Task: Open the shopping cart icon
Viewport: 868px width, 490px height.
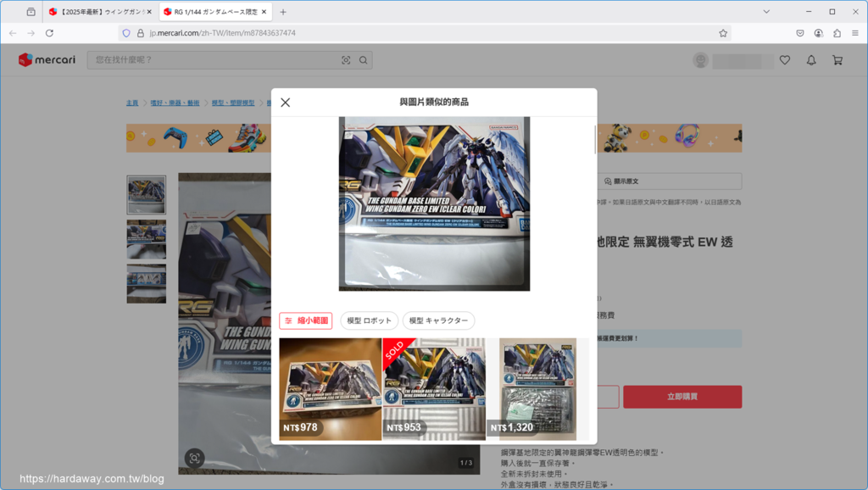Action: [837, 60]
